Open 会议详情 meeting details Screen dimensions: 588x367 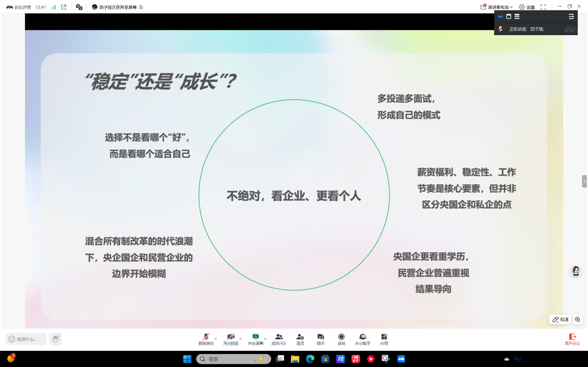(x=19, y=7)
